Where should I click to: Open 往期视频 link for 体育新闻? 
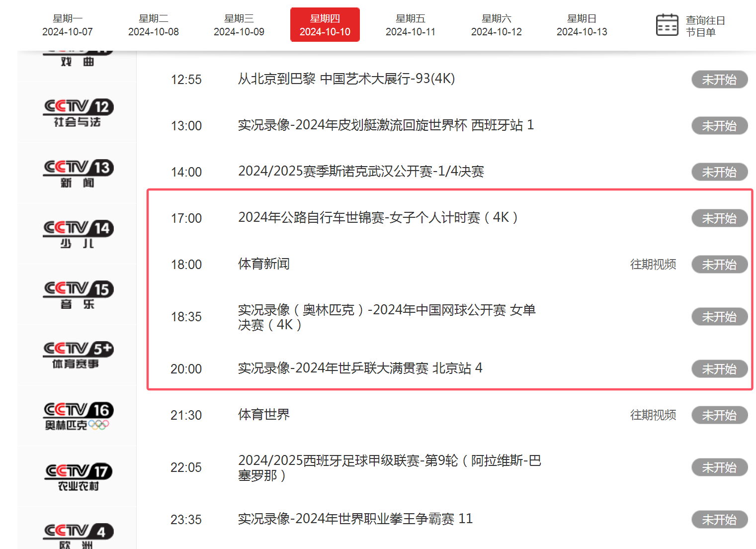pos(653,265)
